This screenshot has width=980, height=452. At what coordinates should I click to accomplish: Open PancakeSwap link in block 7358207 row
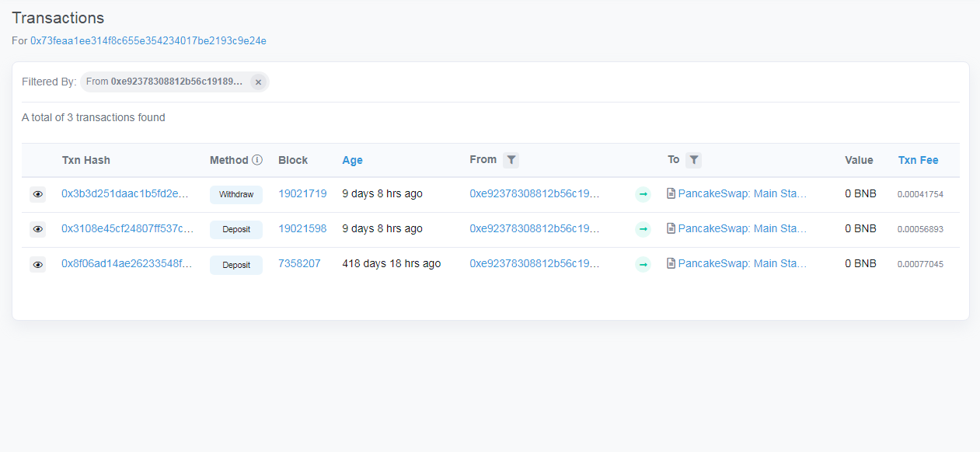[742, 263]
